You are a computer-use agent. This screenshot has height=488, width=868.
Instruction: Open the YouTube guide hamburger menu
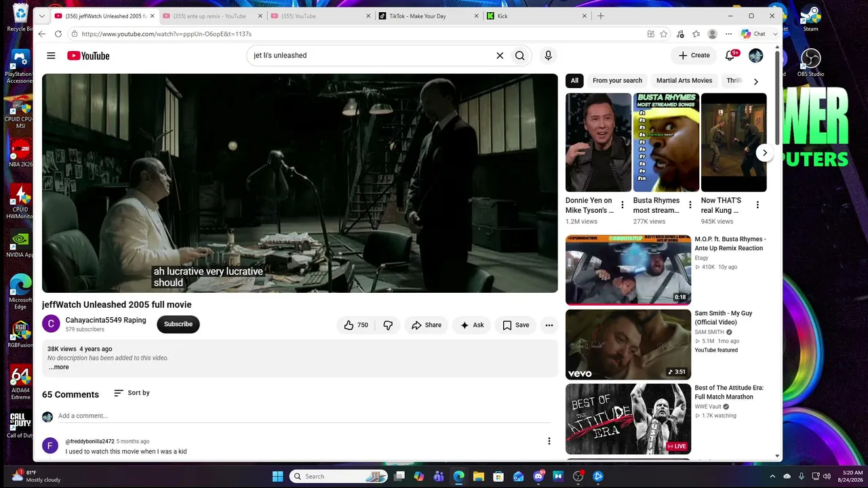pyautogui.click(x=51, y=56)
